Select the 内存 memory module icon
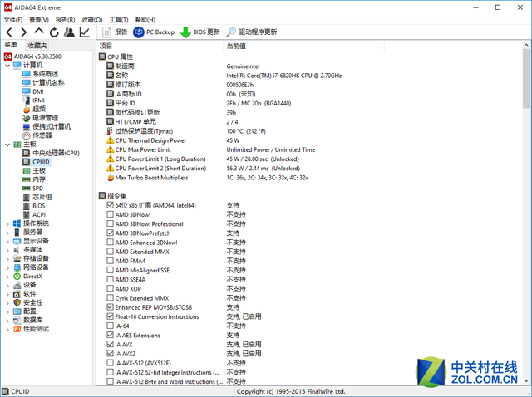Screen dimensions: 532x397 27,179
